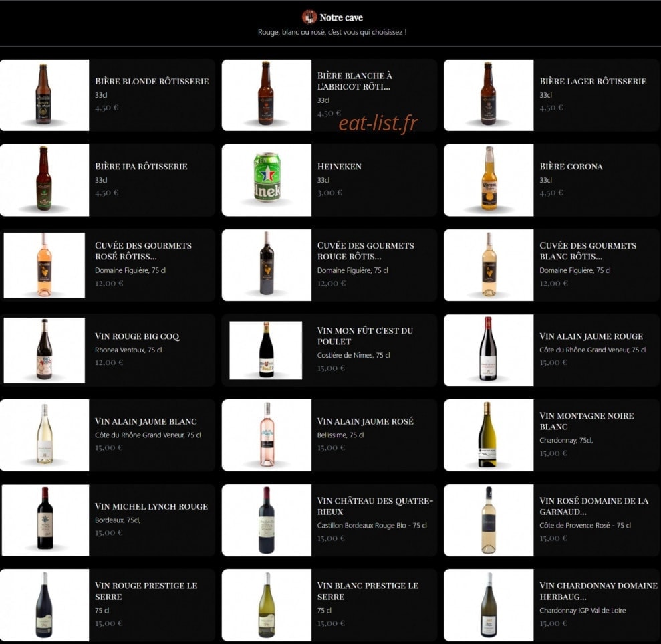661x644 pixels.
Task: Choose the Vin Alain Jaume Rouge title
Action: tap(591, 336)
